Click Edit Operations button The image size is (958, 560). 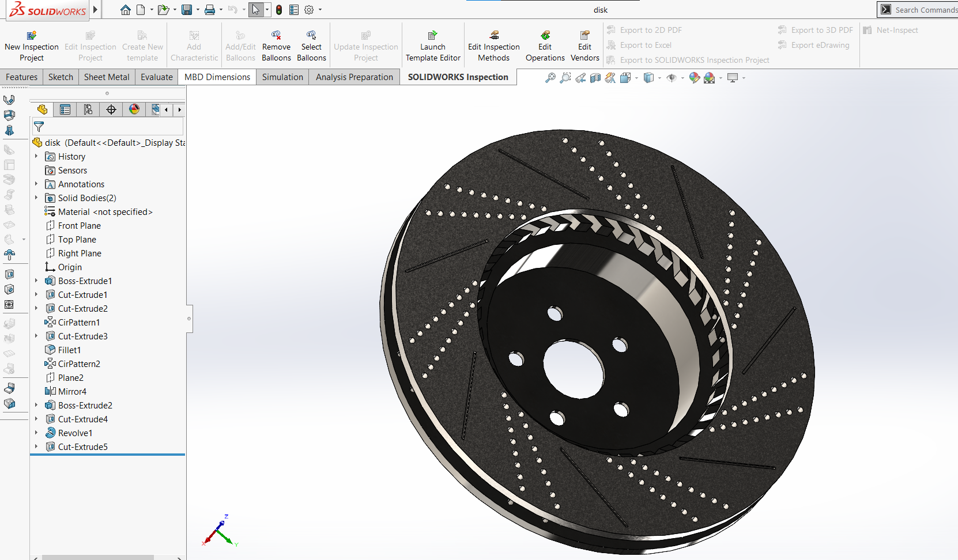[545, 46]
